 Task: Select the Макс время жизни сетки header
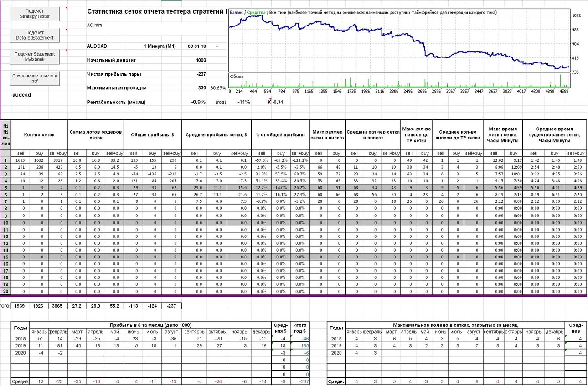tap(503, 135)
